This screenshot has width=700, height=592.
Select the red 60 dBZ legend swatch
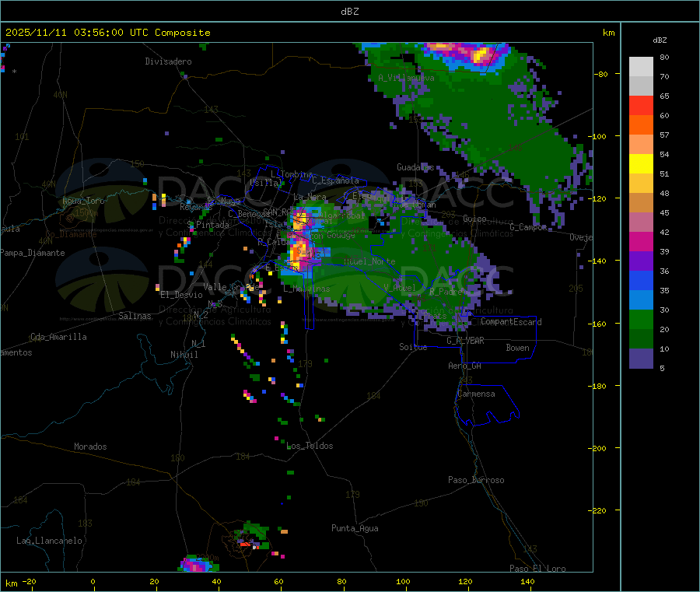pos(641,105)
